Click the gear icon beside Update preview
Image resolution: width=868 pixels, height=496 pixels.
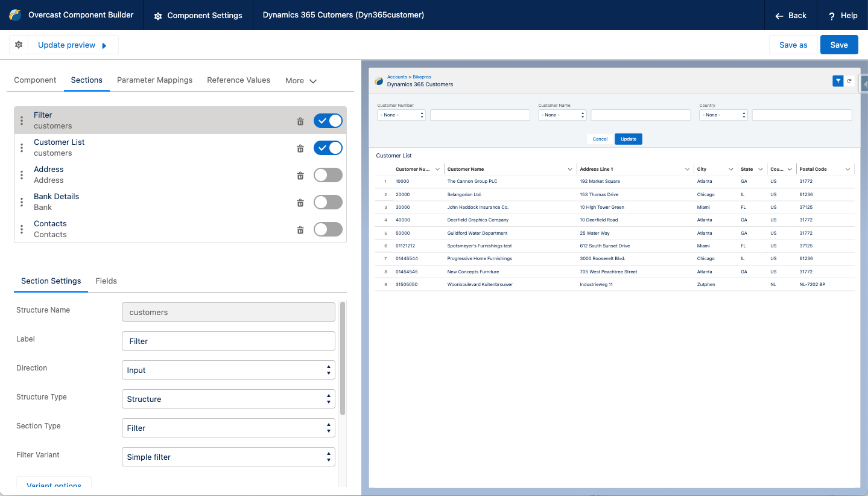pyautogui.click(x=19, y=45)
